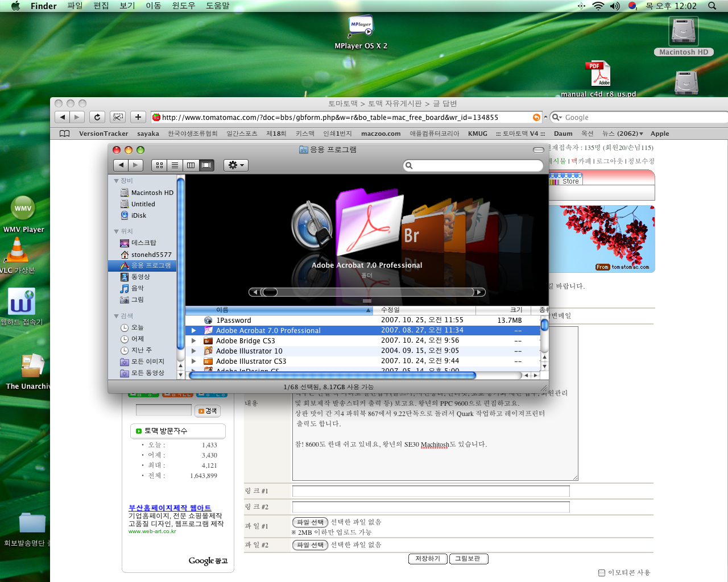The height and width of the screenshot is (582, 728).
Task: Expand Adobe Illustrator 10 folder triangle
Action: click(194, 351)
